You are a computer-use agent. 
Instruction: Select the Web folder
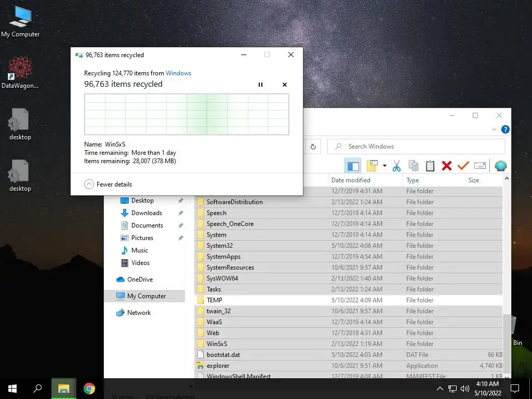point(349,333)
